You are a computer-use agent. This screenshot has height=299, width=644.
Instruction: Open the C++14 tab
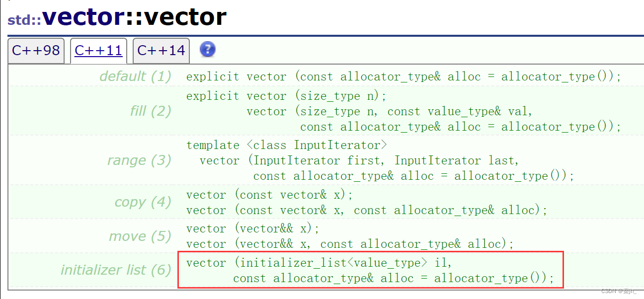point(161,51)
